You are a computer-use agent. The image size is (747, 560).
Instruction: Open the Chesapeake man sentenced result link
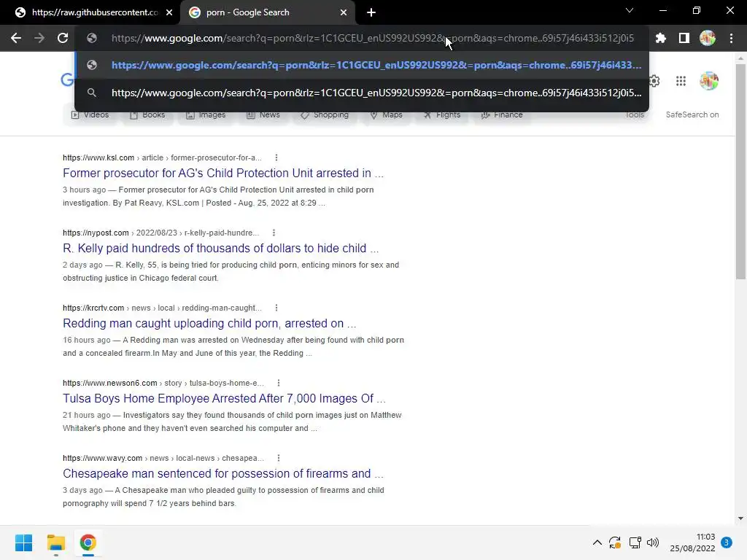(223, 474)
